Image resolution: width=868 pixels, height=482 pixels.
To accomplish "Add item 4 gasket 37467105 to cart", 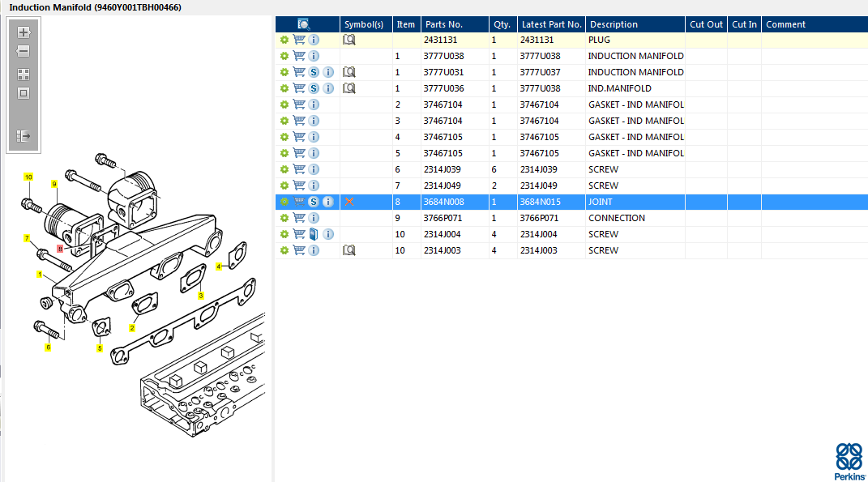I will (x=299, y=137).
